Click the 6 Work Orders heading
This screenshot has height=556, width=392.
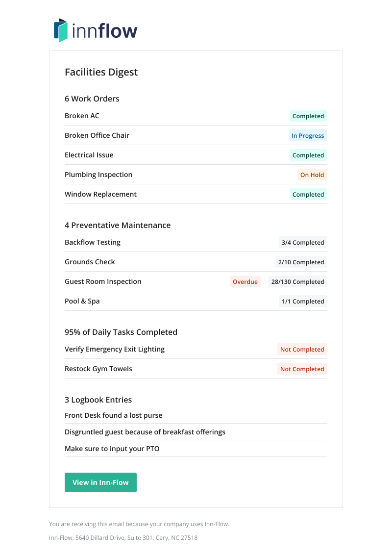click(x=92, y=99)
